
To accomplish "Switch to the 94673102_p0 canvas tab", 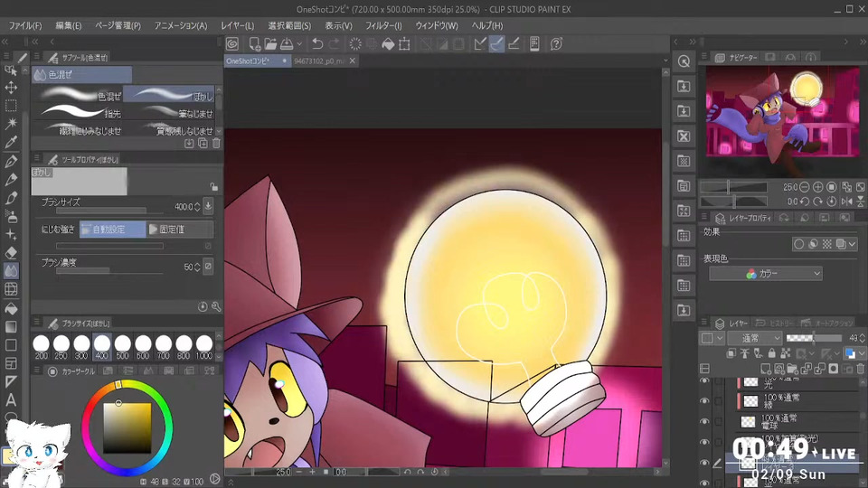I will [318, 61].
